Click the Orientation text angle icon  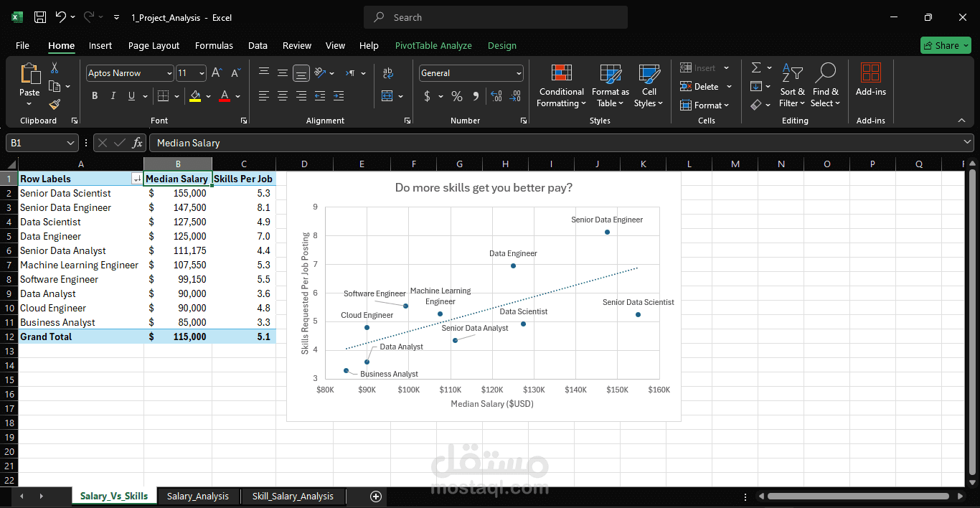(321, 73)
